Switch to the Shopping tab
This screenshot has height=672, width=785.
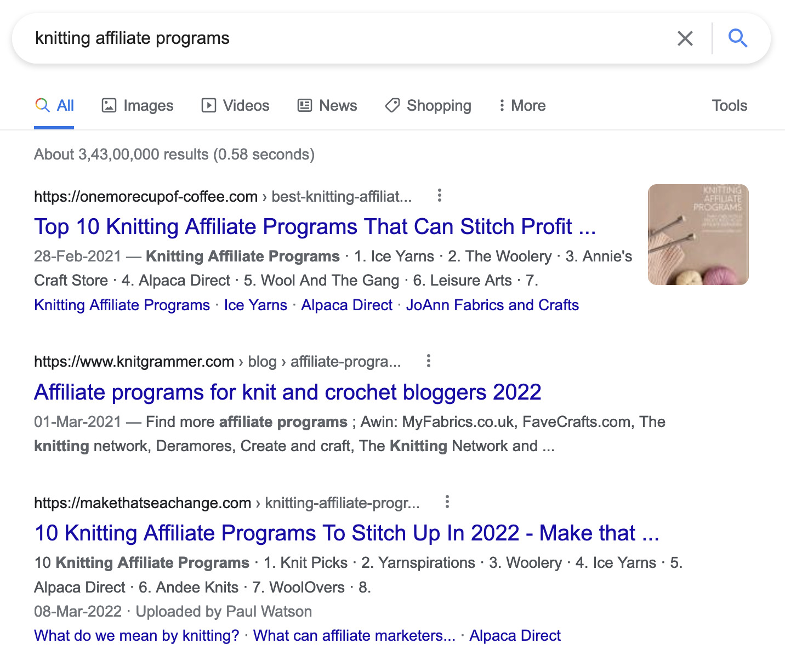pos(428,105)
